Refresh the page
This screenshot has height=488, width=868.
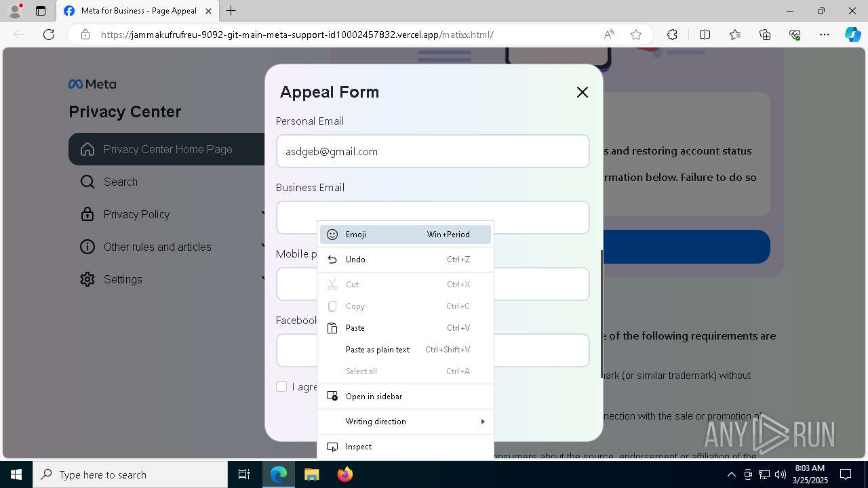click(x=49, y=35)
